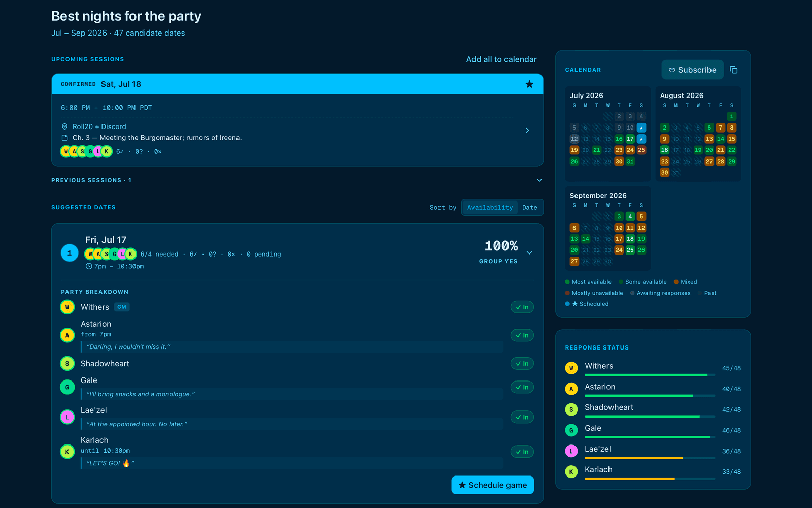Click Add all to calendar link
Image resolution: width=812 pixels, height=508 pixels.
pos(501,59)
